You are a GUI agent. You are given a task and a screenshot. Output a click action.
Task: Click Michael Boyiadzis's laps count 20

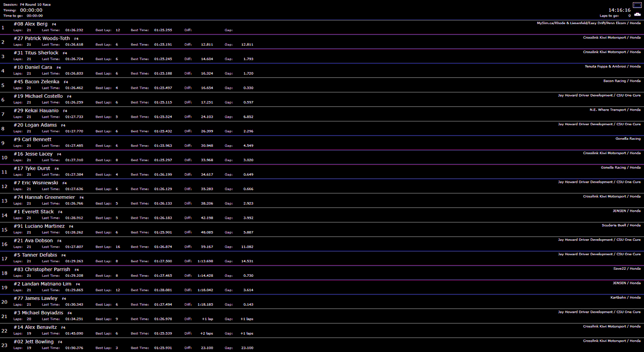pos(29,319)
